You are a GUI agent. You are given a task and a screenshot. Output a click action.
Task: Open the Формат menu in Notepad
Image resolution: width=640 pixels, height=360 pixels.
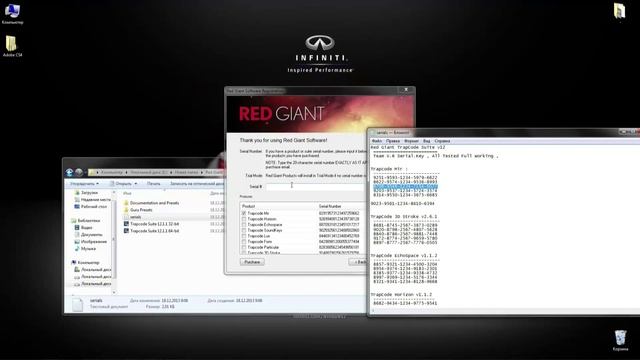coord(411,141)
